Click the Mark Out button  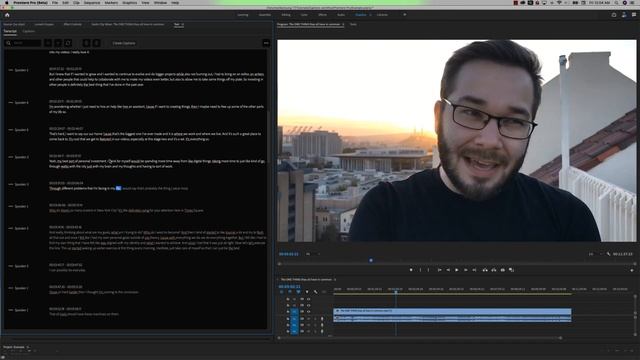(429, 270)
